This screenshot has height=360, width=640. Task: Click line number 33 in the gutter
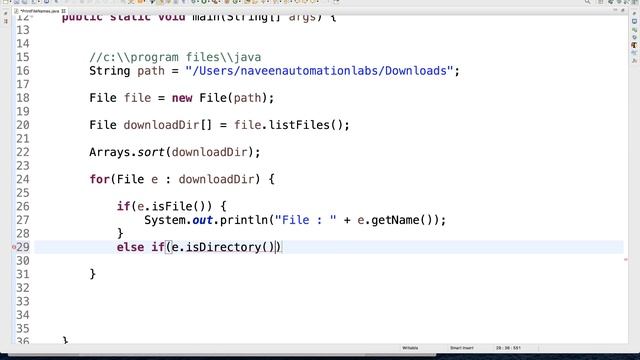[x=23, y=301]
